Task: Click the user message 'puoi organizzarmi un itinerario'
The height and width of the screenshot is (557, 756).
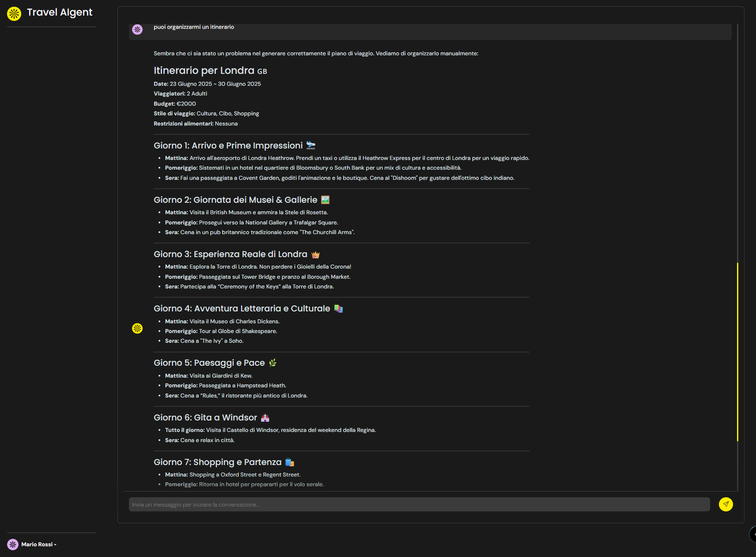Action: pos(194,27)
